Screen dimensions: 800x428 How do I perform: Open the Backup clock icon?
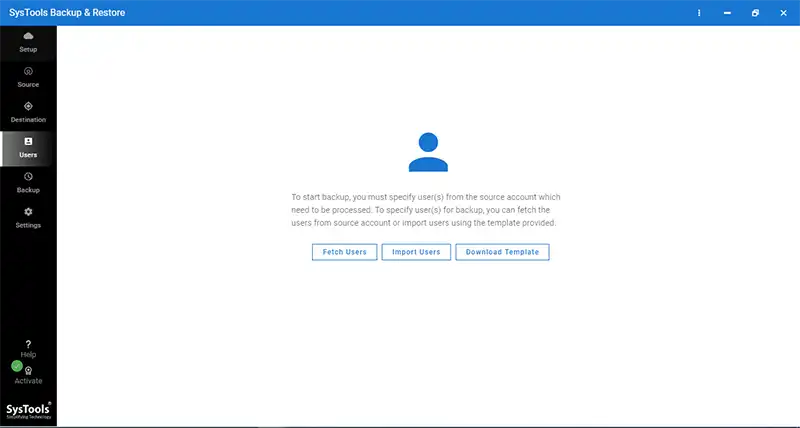click(28, 177)
